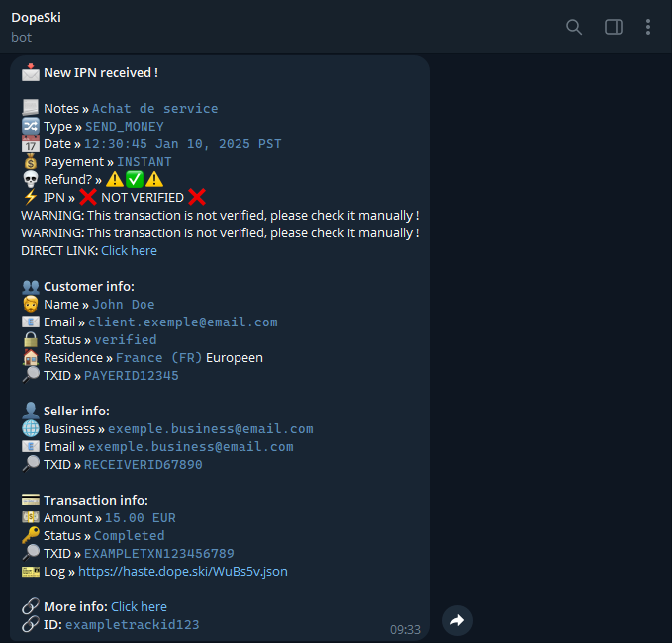Open the haste.dope.ski log URL
Image resolution: width=672 pixels, height=643 pixels.
(183, 572)
